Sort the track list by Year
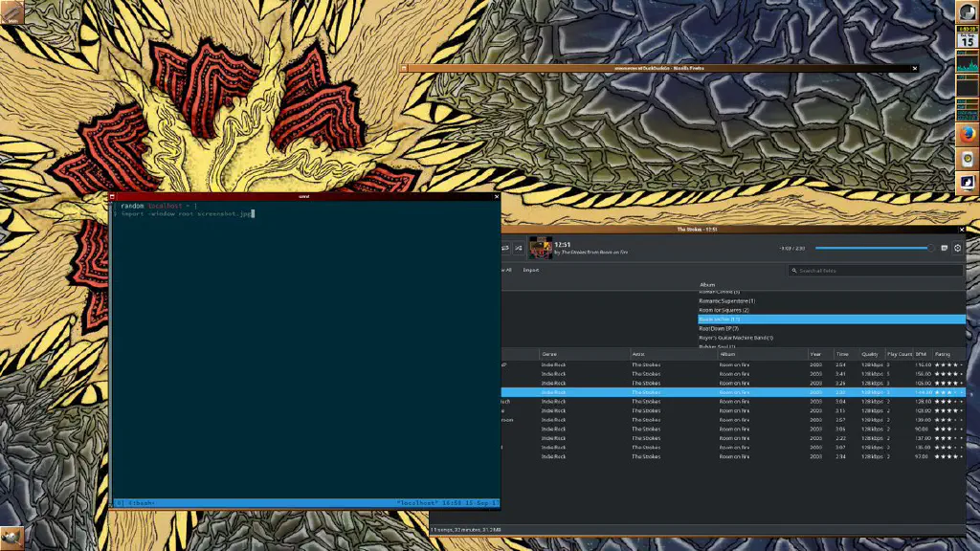This screenshot has width=980, height=551. tap(815, 354)
